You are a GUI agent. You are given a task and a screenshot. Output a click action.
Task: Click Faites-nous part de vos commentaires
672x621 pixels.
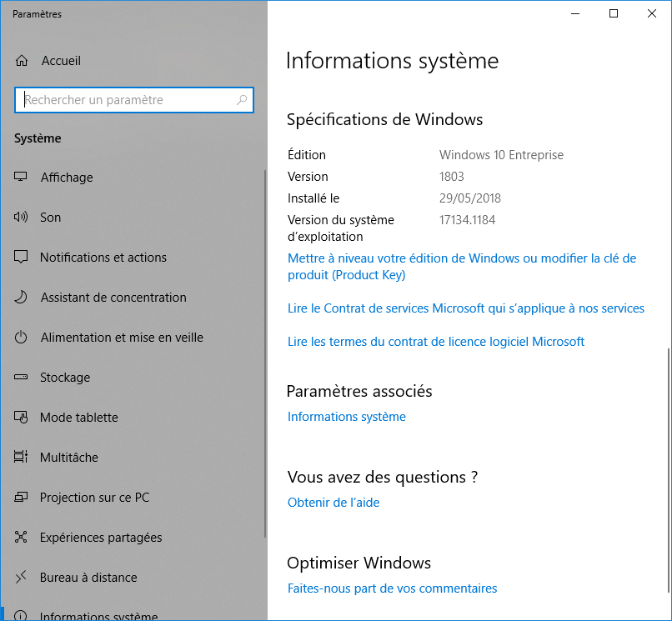point(392,588)
